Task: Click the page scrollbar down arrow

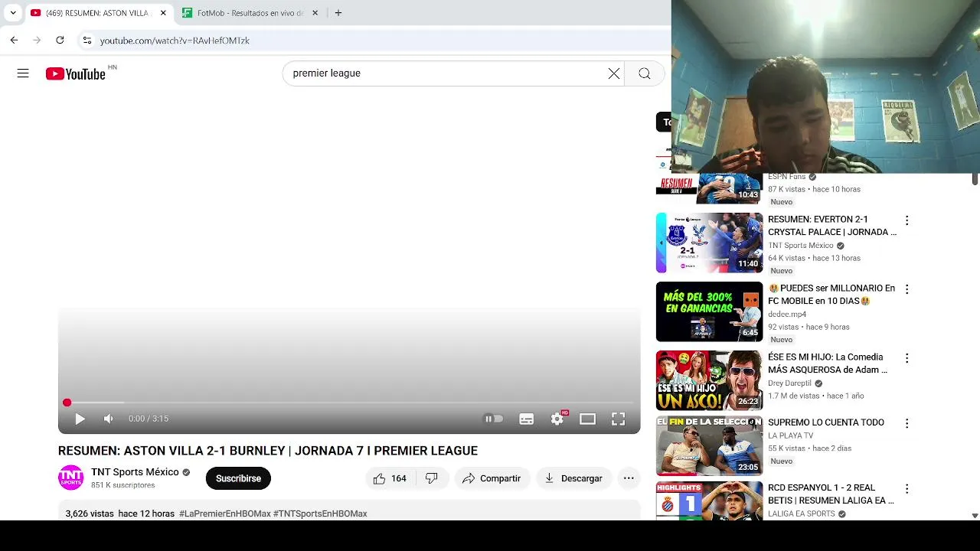Action: point(975,516)
